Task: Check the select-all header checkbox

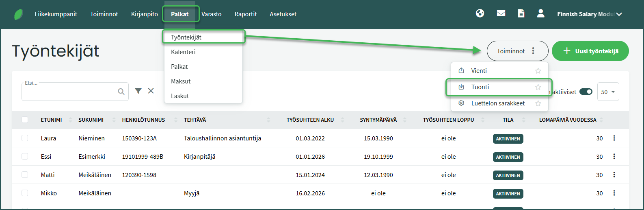Action: coord(25,120)
